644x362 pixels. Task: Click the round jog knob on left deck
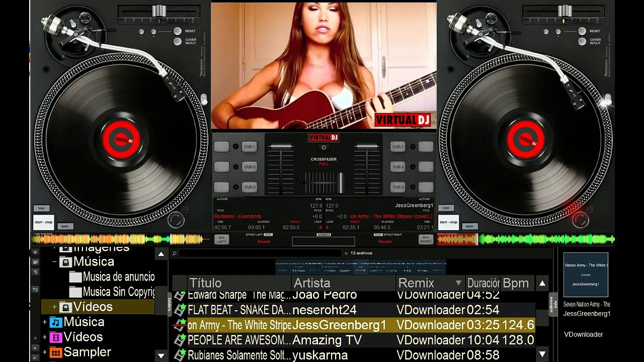tap(176, 220)
